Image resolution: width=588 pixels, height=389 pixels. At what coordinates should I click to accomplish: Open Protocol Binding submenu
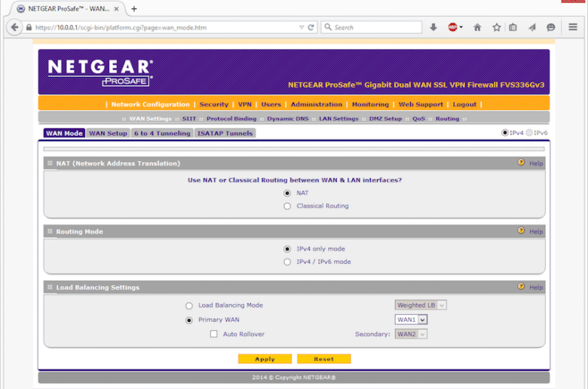pyautogui.click(x=231, y=118)
